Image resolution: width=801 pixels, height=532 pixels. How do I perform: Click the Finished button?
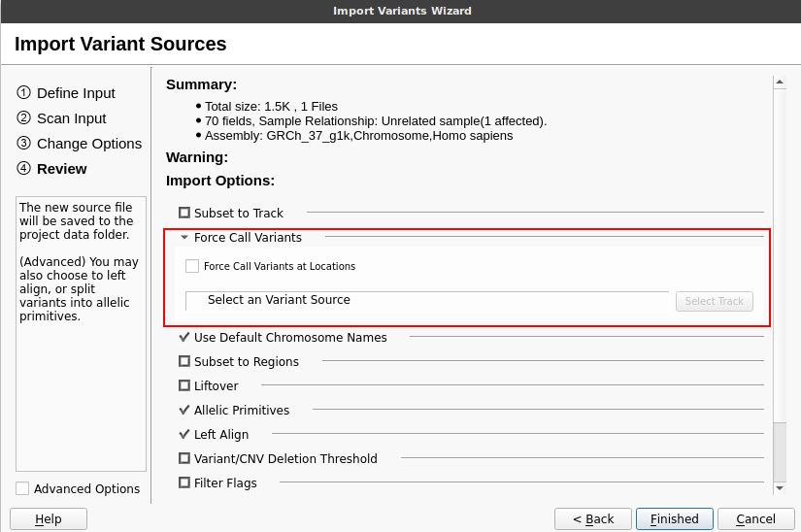pyautogui.click(x=675, y=518)
